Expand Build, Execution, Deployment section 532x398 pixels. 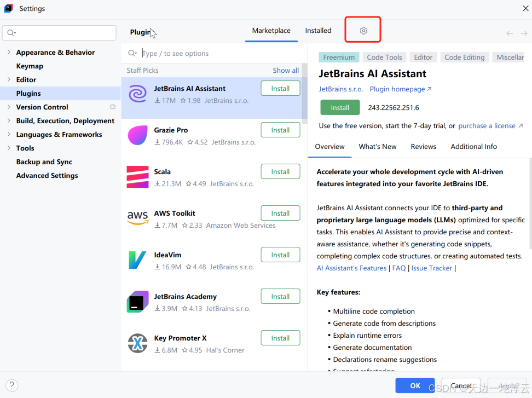pyautogui.click(x=9, y=120)
